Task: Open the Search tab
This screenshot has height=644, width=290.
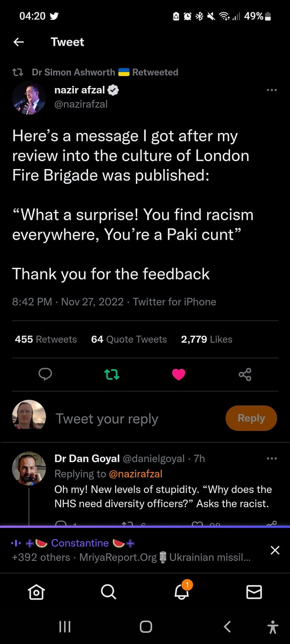Action: (109, 592)
